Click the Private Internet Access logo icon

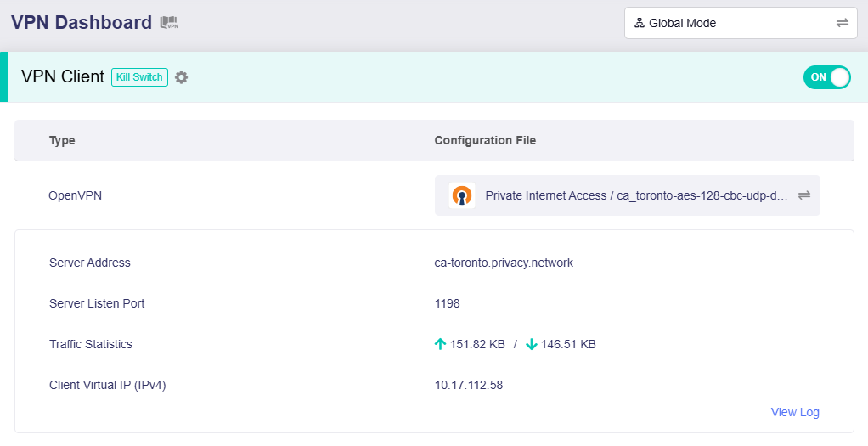point(461,195)
